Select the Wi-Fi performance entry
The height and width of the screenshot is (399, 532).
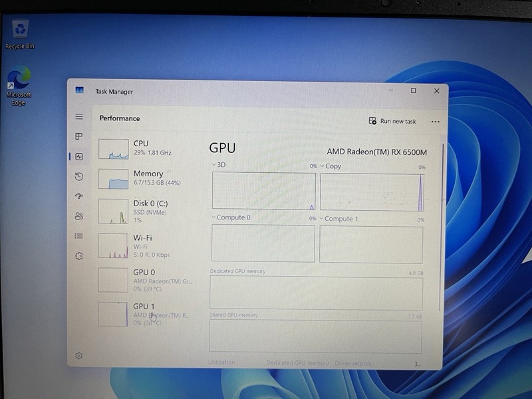click(x=148, y=246)
